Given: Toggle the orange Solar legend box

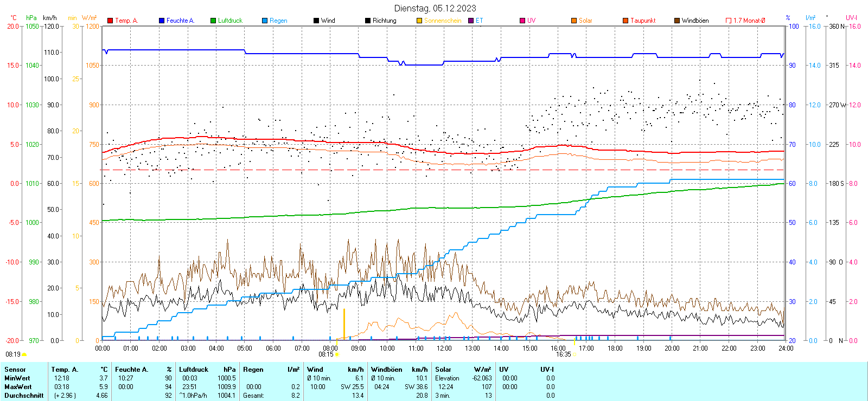Looking at the screenshot, I should [574, 21].
